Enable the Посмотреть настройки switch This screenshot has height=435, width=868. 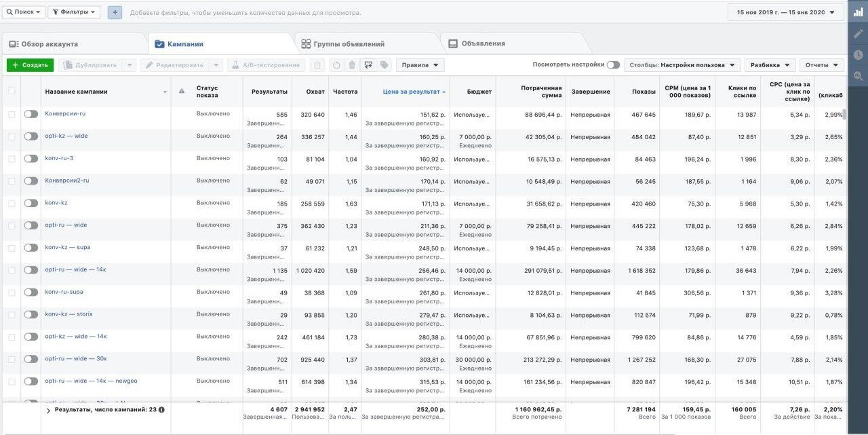tap(613, 65)
